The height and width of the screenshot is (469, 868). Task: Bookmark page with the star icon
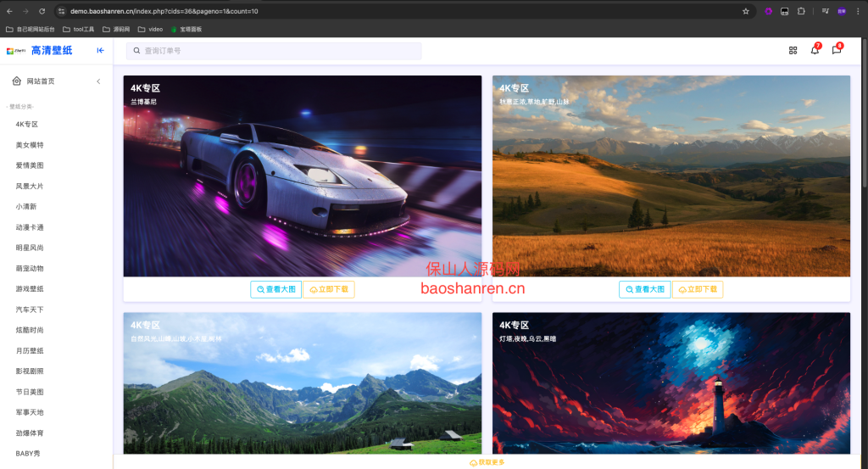746,11
